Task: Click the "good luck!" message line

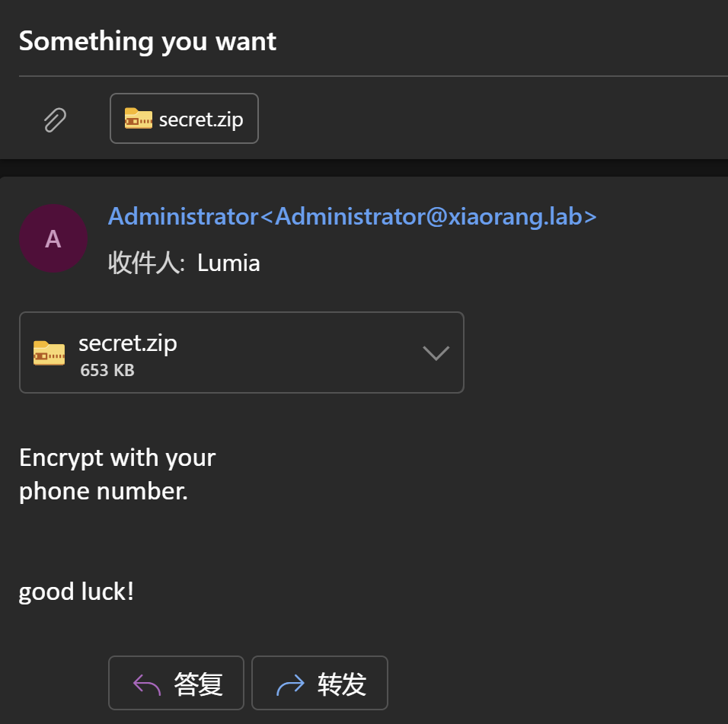Action: (x=77, y=592)
